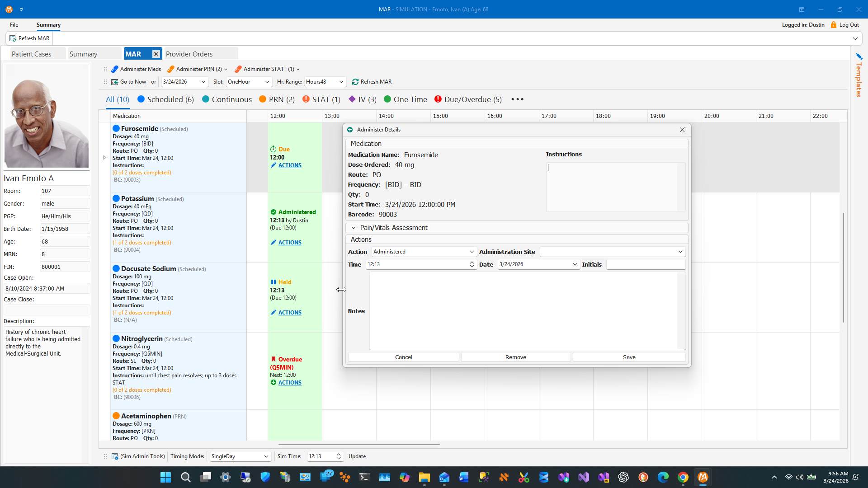868x488 pixels.
Task: Click ACTIONS link for Nitroglycerin
Action: [290, 383]
